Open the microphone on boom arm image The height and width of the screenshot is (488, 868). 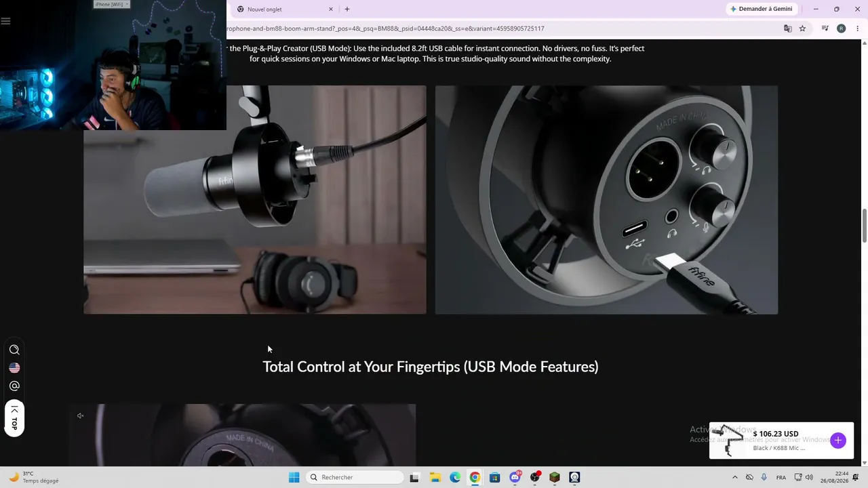click(255, 200)
